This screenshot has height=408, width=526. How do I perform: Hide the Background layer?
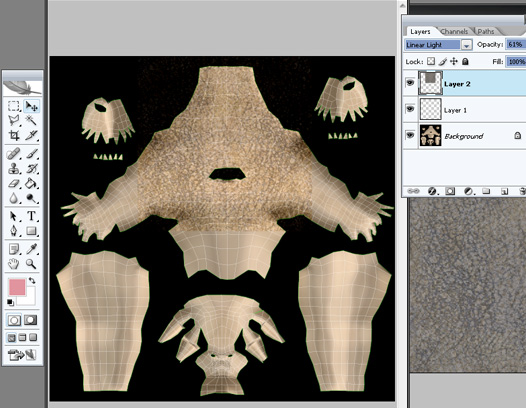point(410,135)
